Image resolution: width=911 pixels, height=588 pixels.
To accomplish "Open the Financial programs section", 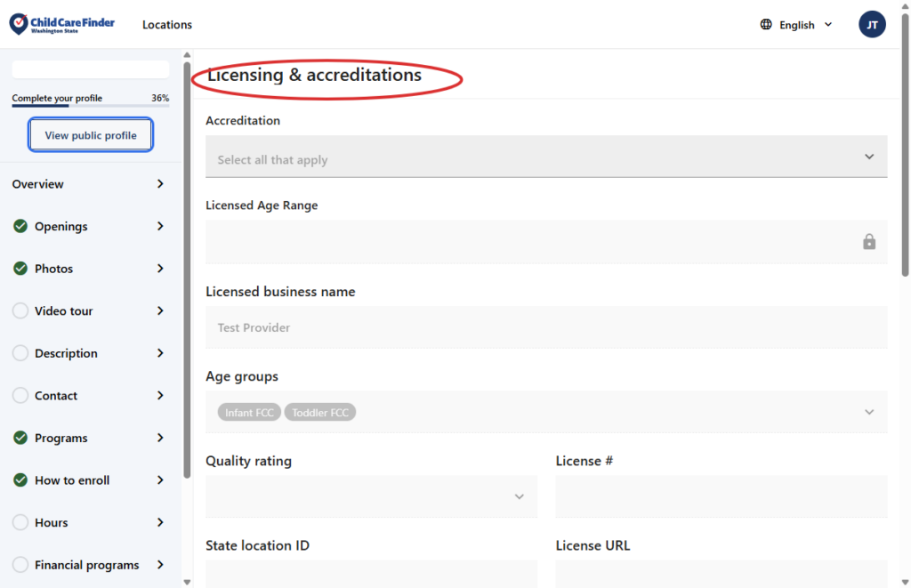I will pos(88,565).
